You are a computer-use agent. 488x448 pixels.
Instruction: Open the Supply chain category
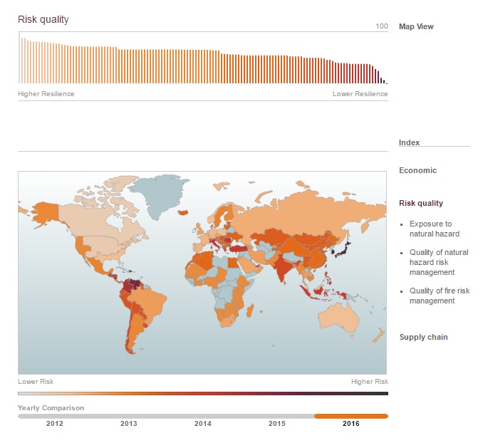(423, 338)
